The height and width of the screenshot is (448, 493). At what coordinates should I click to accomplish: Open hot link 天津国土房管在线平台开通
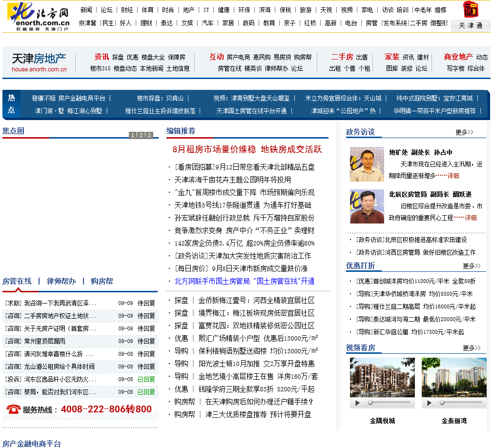coord(251,111)
